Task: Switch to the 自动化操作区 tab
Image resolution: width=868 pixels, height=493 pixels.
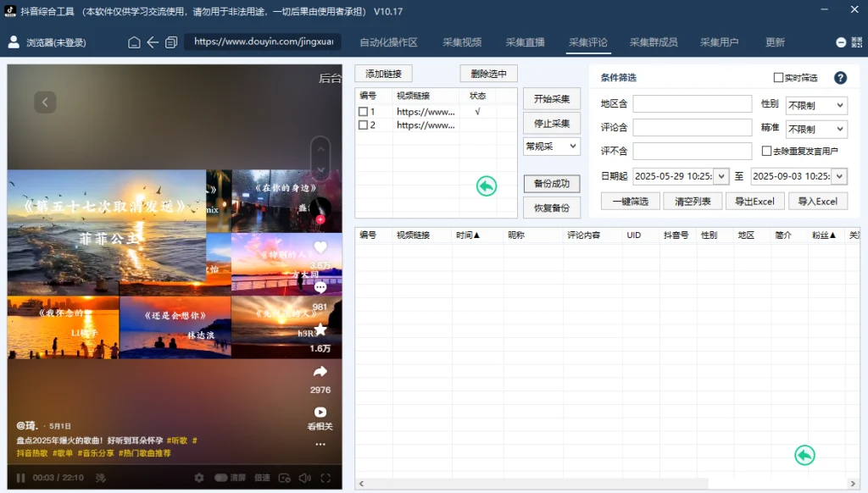Action: tap(388, 42)
